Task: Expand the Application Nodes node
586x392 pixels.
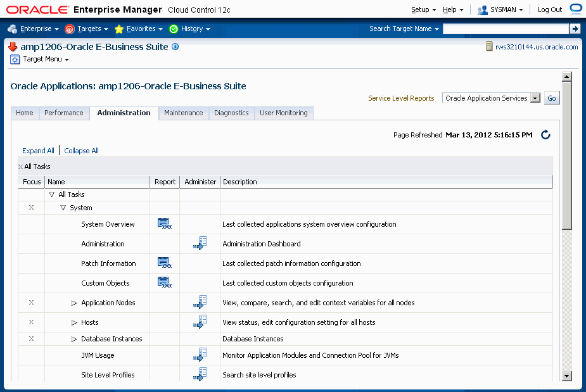Action: point(74,303)
